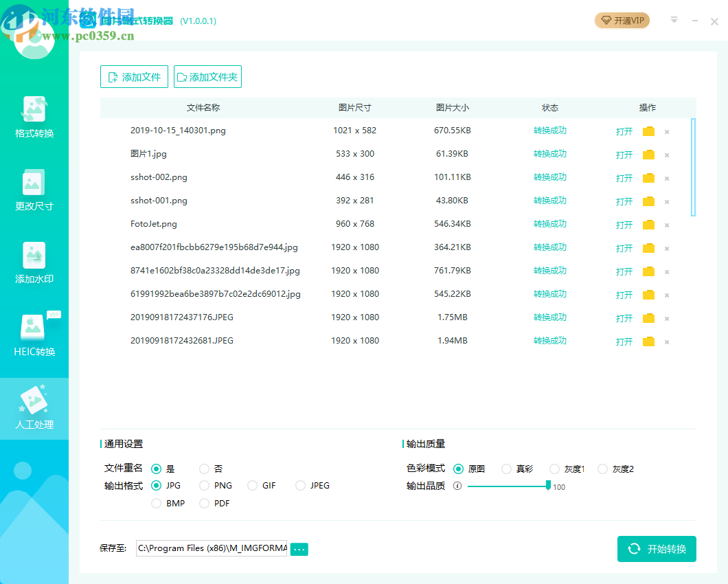728x584 pixels.
Task: Open output folder for 图片1.jpg
Action: (648, 154)
